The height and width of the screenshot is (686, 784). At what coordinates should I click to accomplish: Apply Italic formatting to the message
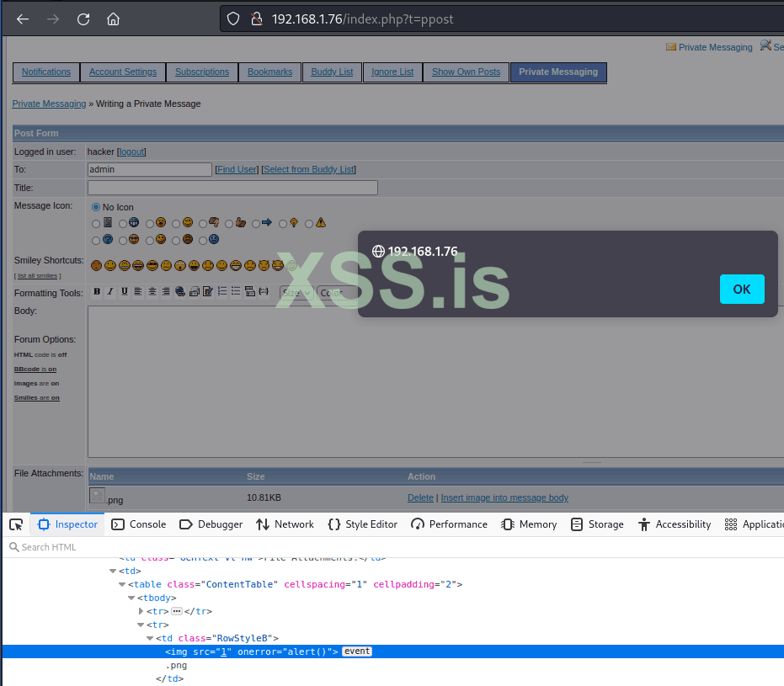pyautogui.click(x=110, y=292)
